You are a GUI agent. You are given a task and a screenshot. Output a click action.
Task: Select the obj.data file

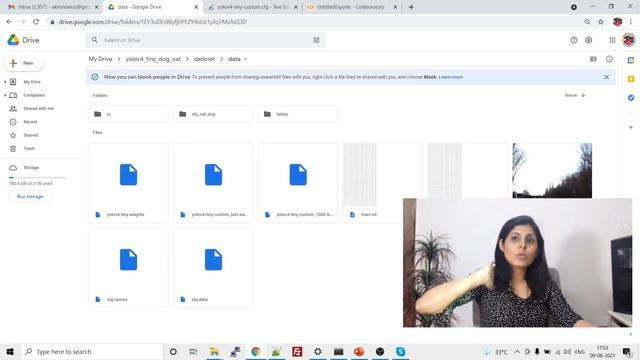tap(213, 268)
